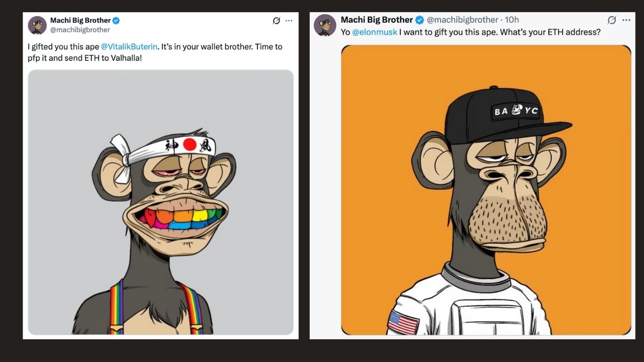Image resolution: width=644 pixels, height=362 pixels.
Task: Open more options on left tweet
Action: tap(289, 21)
